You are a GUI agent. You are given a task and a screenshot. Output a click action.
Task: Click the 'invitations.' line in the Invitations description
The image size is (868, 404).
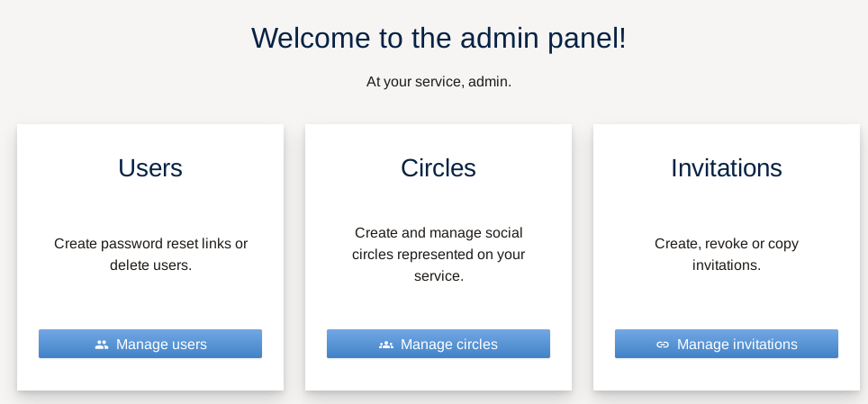[727, 265]
